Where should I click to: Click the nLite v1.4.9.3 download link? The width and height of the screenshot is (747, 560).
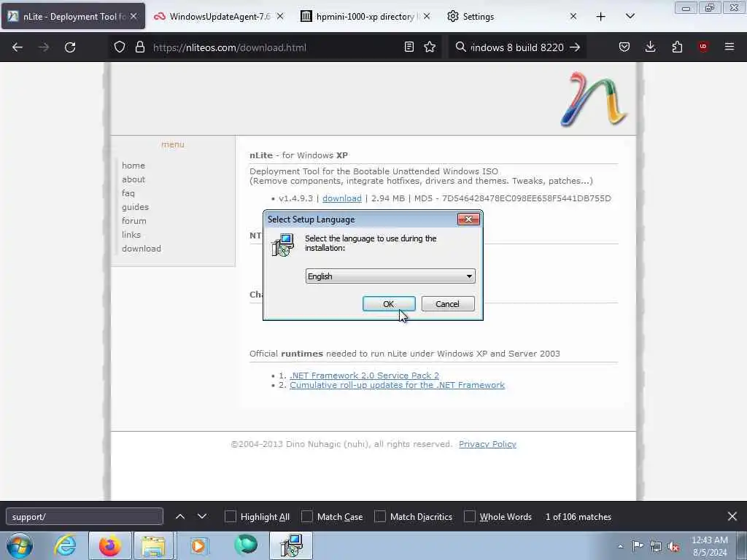pyautogui.click(x=342, y=198)
